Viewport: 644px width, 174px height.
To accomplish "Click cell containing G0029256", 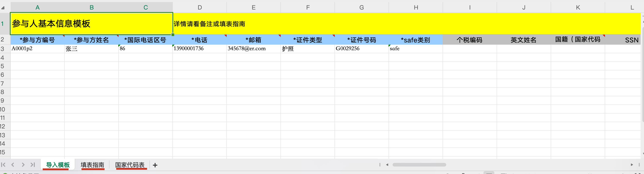I will click(x=362, y=49).
